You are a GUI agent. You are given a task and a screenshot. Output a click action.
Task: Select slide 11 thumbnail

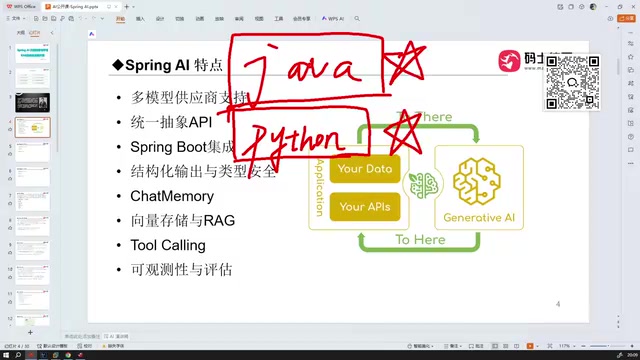coord(32,299)
